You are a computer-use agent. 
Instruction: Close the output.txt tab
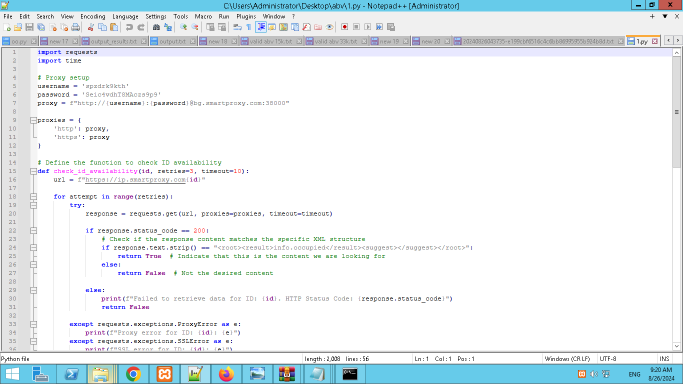coord(193,41)
